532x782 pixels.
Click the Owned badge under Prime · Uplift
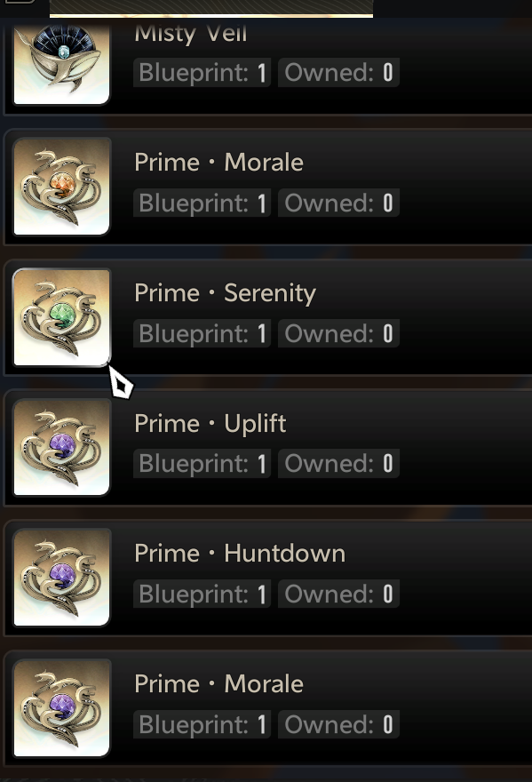point(338,463)
